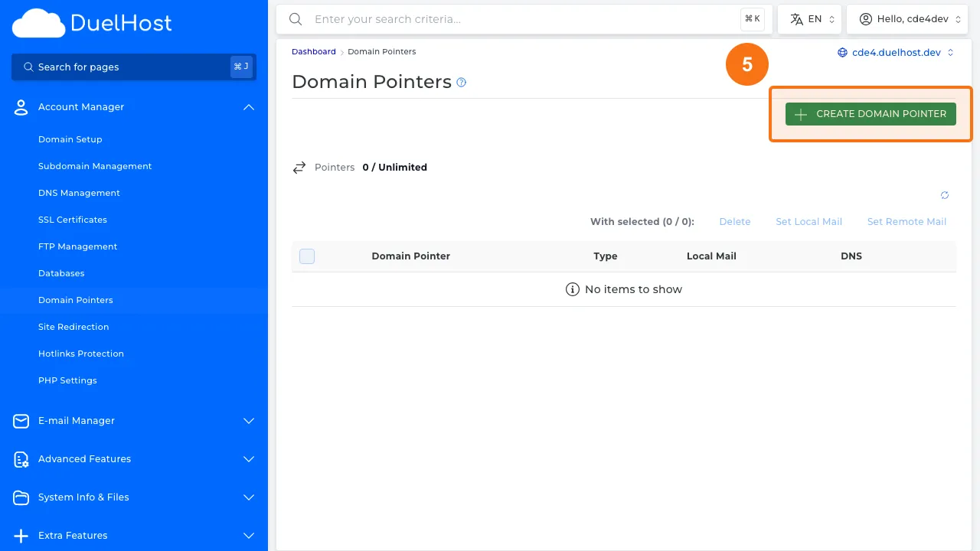
Task: Open the help tooltip beside Domain Pointers heading
Action: click(x=462, y=82)
